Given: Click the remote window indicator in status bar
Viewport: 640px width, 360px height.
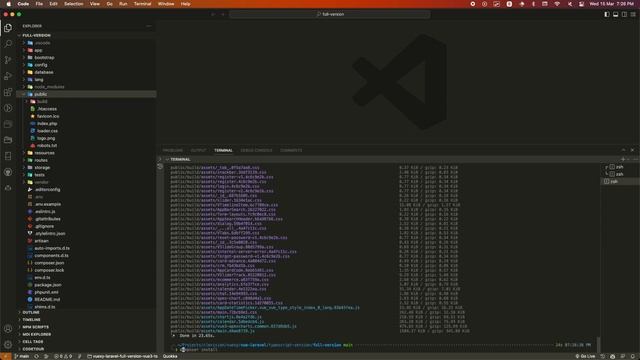Looking at the screenshot, I should [5, 356].
